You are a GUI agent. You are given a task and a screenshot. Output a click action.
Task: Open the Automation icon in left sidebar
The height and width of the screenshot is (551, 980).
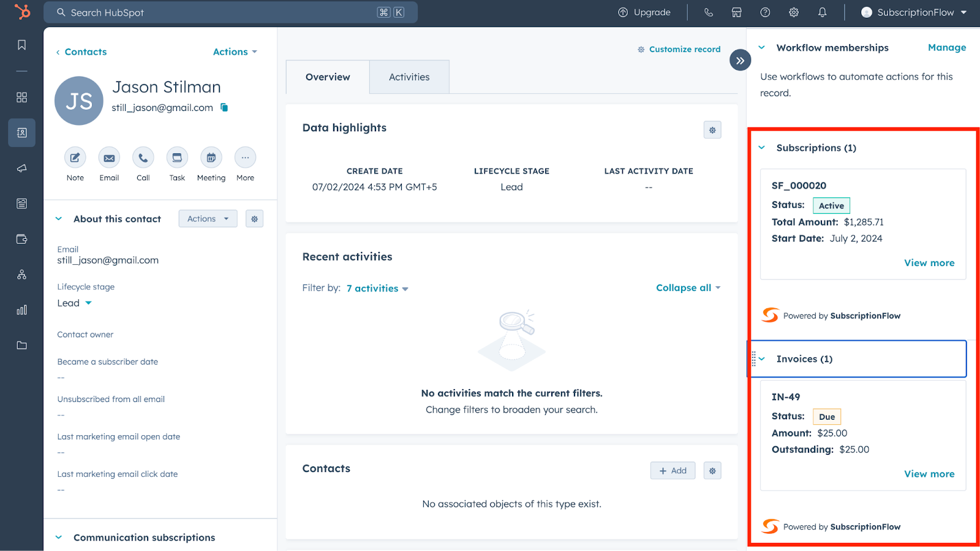pos(21,275)
